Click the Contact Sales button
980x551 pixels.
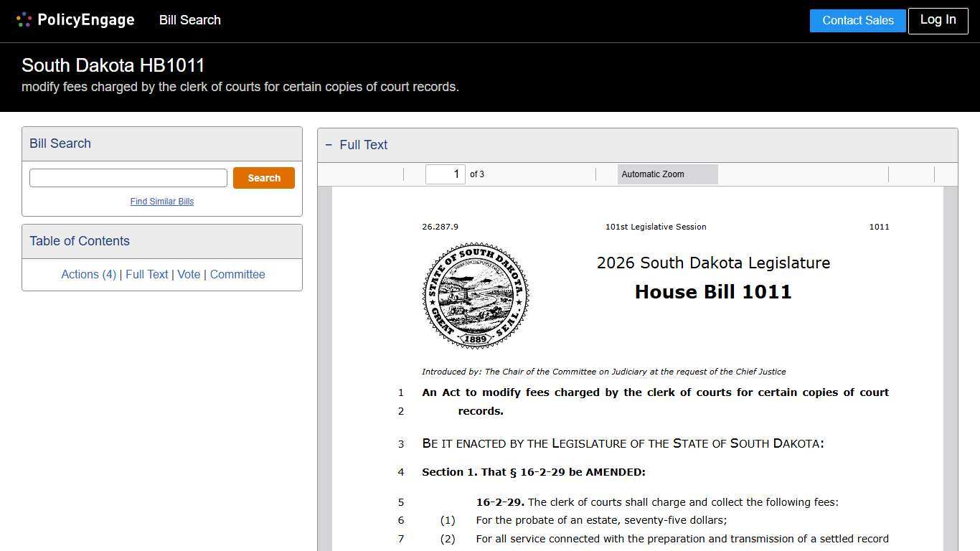coord(857,20)
